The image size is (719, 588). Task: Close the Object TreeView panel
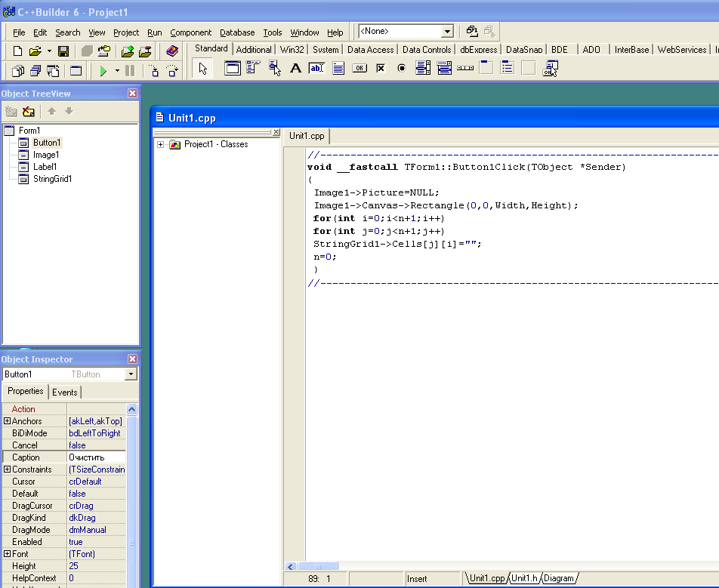[x=132, y=94]
